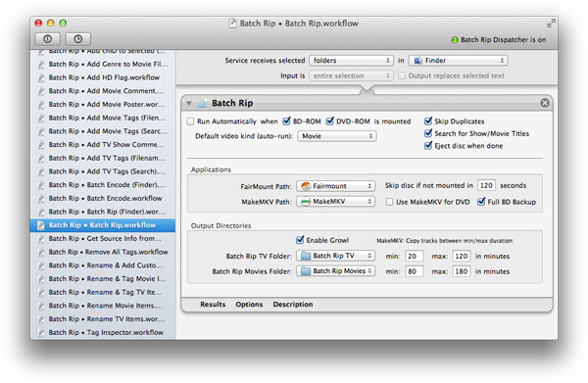Toggle Full BD Backup checkbox
The image size is (588, 383).
point(481,202)
